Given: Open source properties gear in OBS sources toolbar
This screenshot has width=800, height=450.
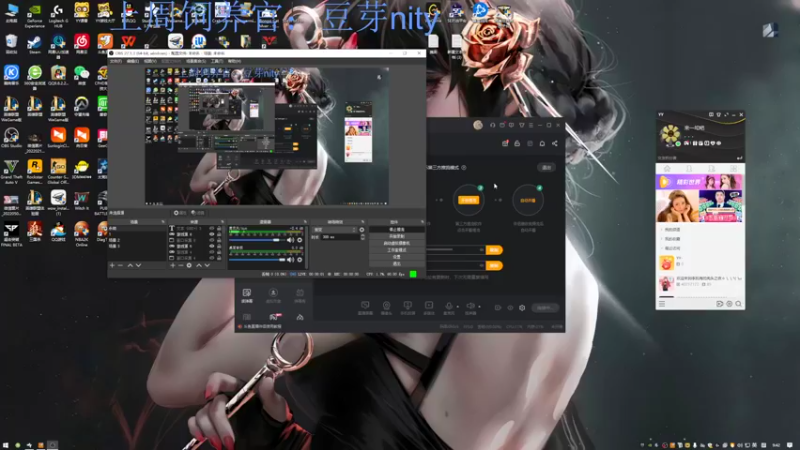Looking at the screenshot, I should 189,265.
